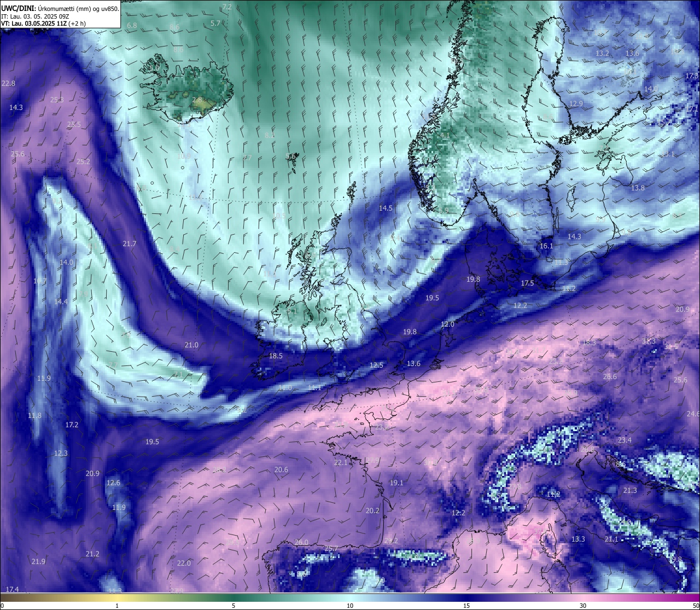Click the 16.1 value on the map

click(x=546, y=246)
